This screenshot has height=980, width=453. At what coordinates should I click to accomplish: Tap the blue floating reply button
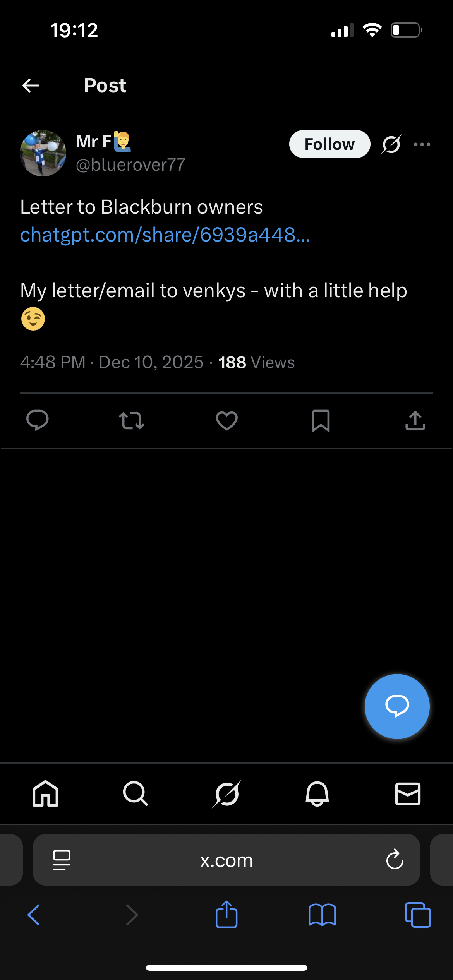pos(397,706)
